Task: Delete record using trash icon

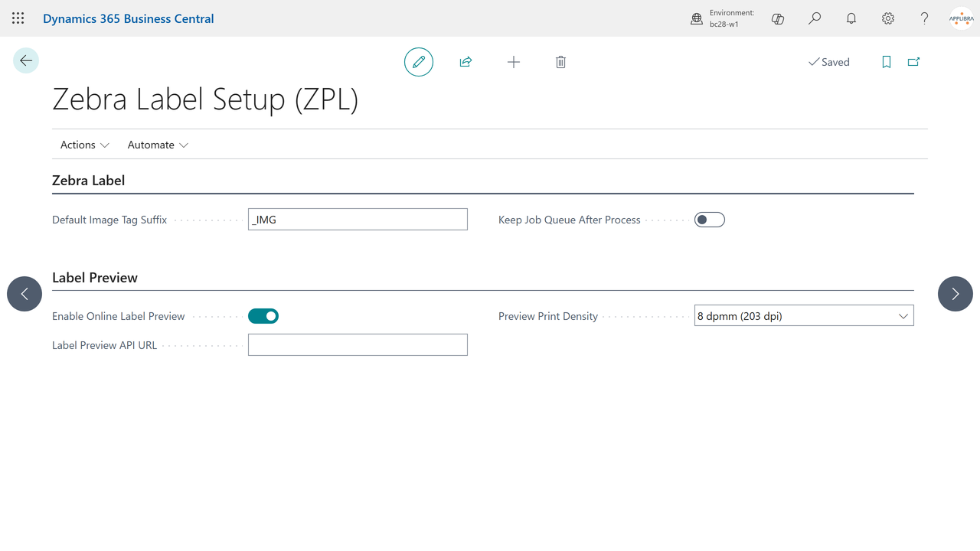Action: pos(560,62)
